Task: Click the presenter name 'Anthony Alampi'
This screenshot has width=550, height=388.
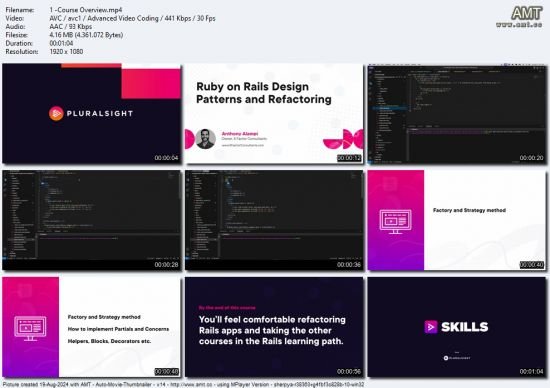Action: point(240,134)
